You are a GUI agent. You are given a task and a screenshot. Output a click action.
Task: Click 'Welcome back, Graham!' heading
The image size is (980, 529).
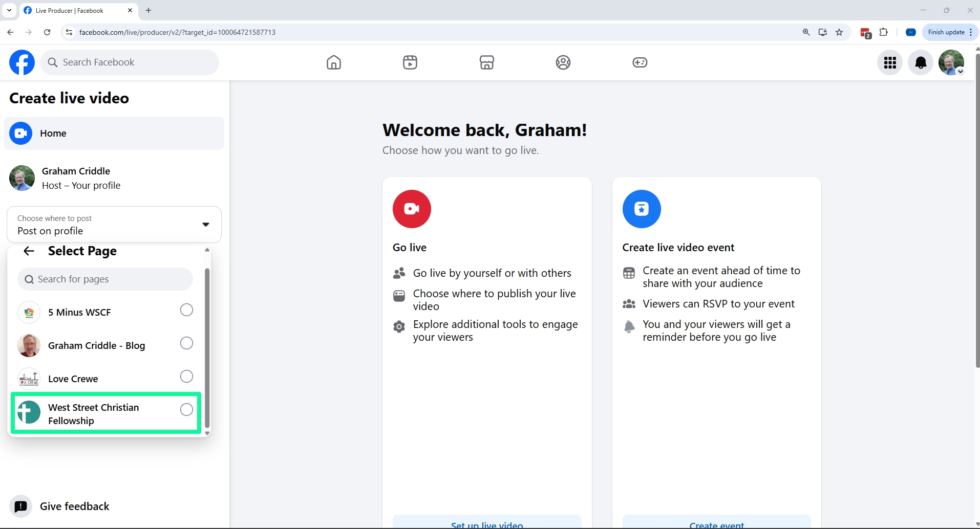[485, 130]
